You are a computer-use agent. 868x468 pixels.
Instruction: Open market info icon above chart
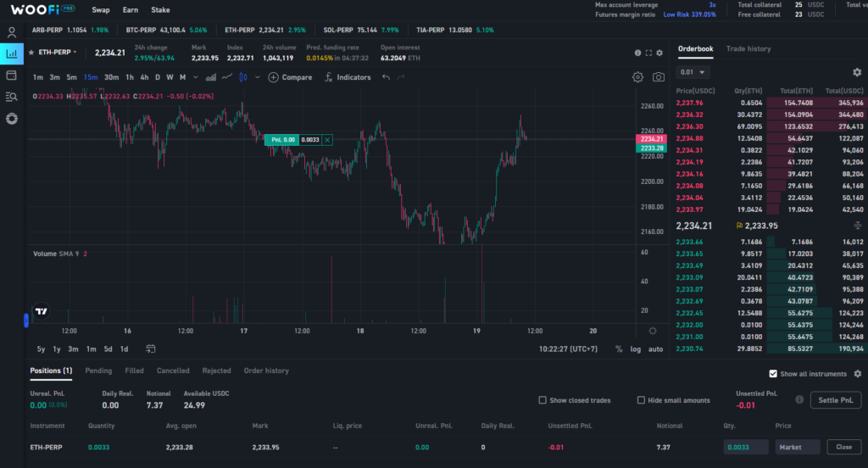point(637,53)
